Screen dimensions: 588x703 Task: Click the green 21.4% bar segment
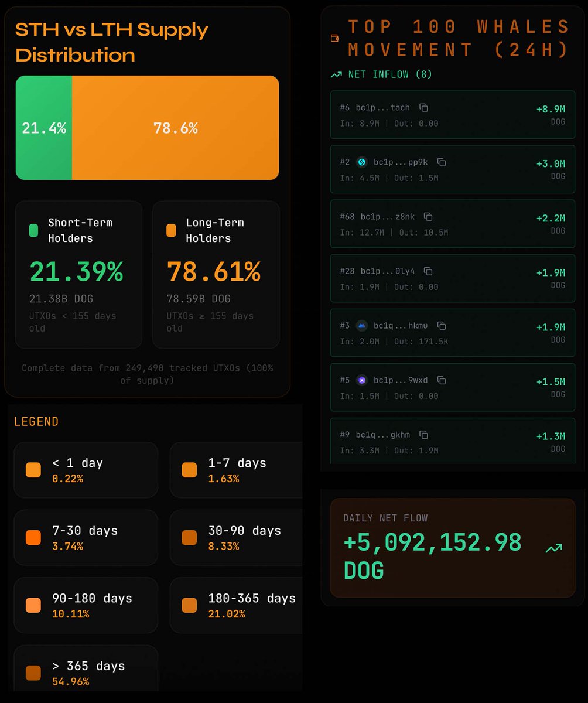coord(44,128)
